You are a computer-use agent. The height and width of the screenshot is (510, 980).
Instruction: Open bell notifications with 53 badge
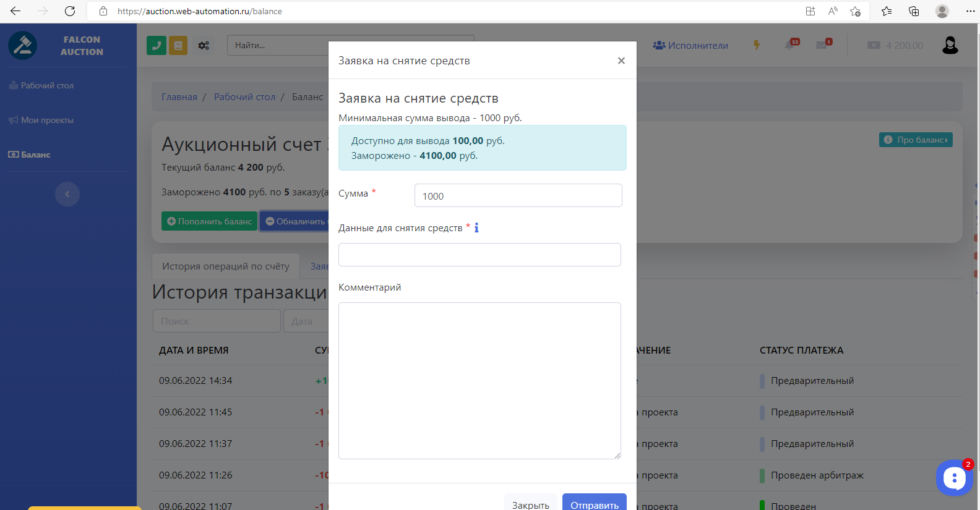pos(791,45)
